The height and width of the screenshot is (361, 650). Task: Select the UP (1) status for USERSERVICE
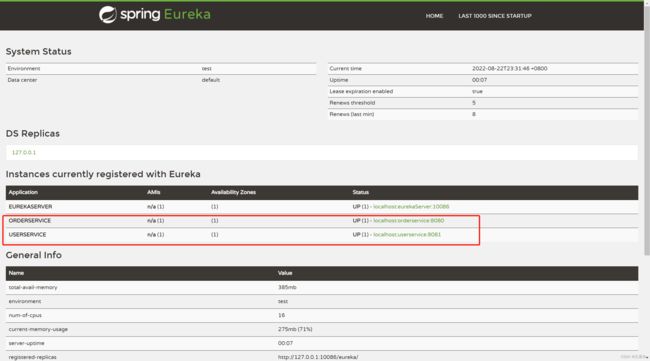pyautogui.click(x=360, y=235)
